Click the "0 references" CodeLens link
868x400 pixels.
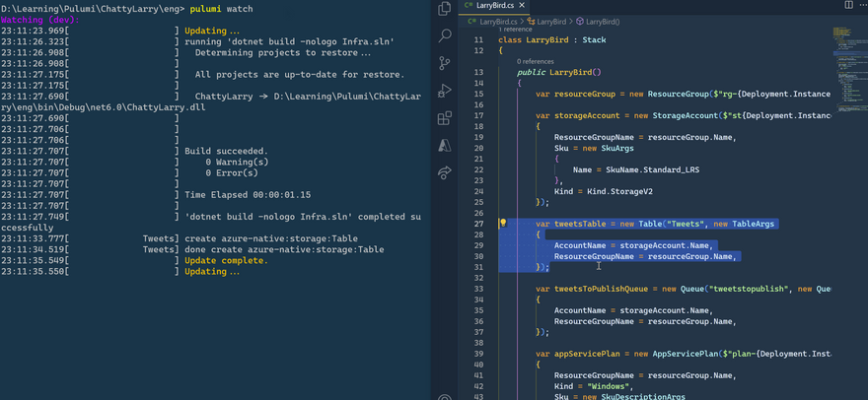[x=535, y=61]
